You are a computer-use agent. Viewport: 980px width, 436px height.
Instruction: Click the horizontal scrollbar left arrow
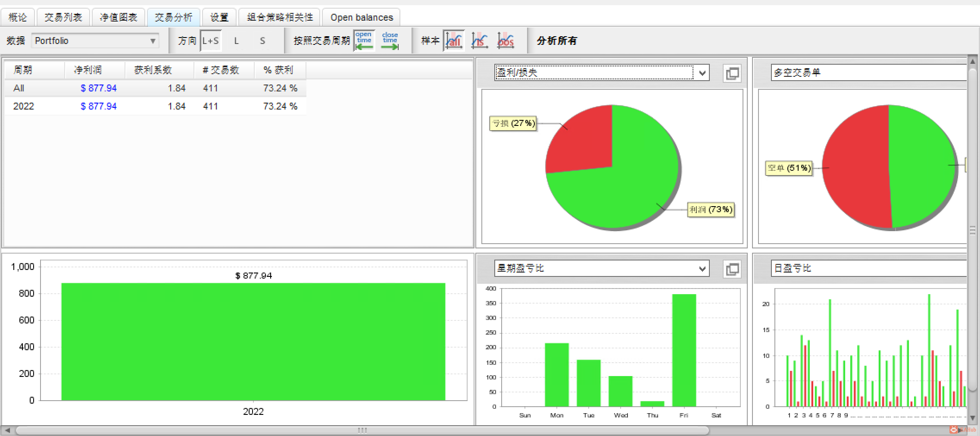[x=7, y=430]
